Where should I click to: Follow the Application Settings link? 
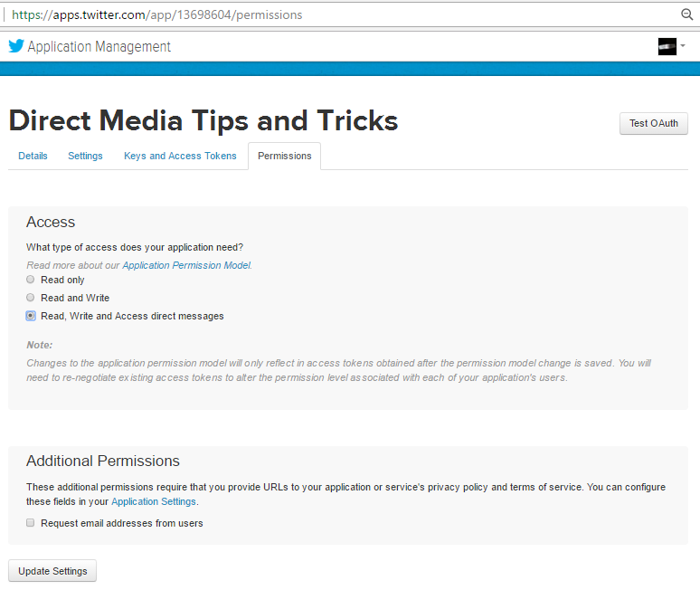[x=154, y=501]
